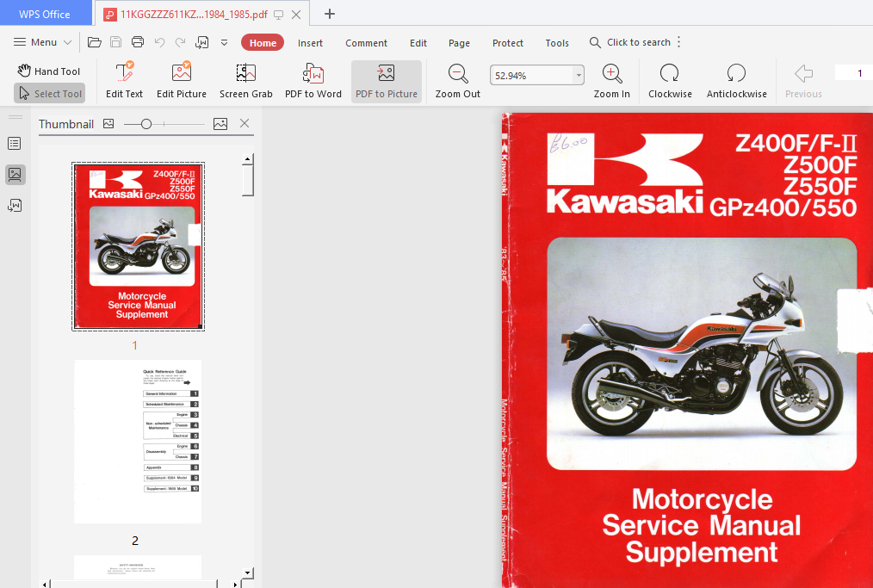Screen dimensions: 873x588
Task: Open the Page ribbon tab
Action: tap(460, 43)
